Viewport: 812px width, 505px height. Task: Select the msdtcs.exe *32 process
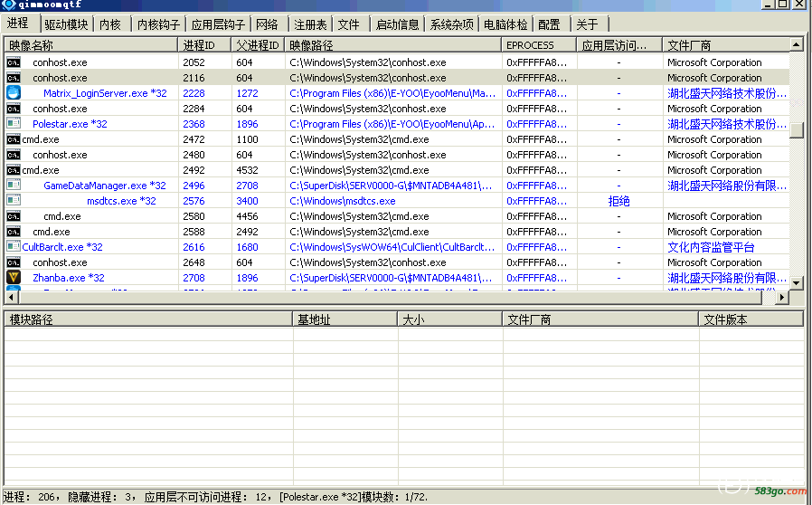coord(397,201)
